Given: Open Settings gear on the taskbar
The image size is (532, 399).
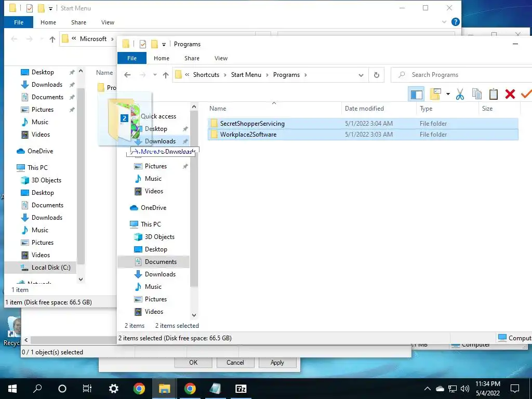Looking at the screenshot, I should 113,389.
